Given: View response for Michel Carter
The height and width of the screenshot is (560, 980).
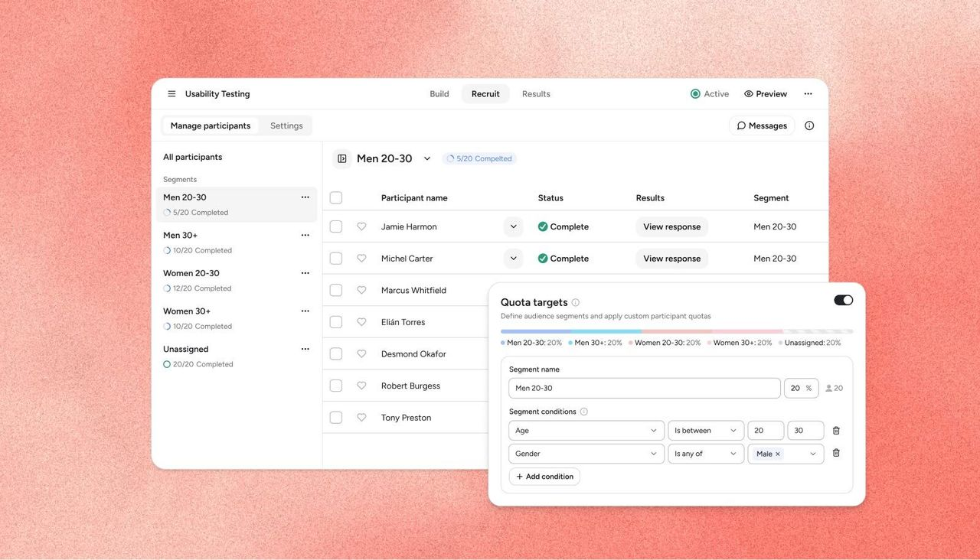Looking at the screenshot, I should 672,259.
